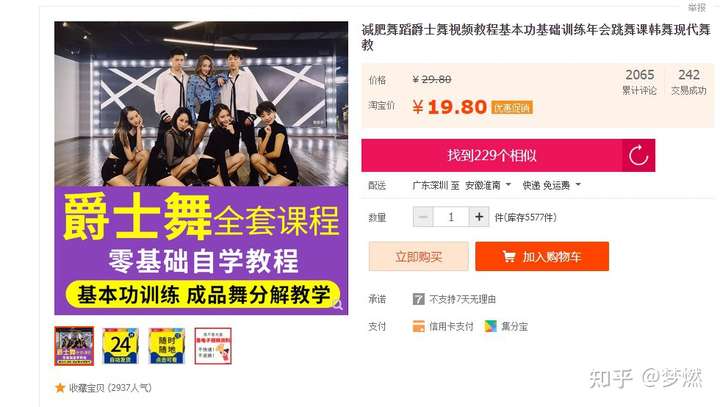This screenshot has width=720, height=407.
Task: Click the 立即购买 button
Action: pos(418,256)
